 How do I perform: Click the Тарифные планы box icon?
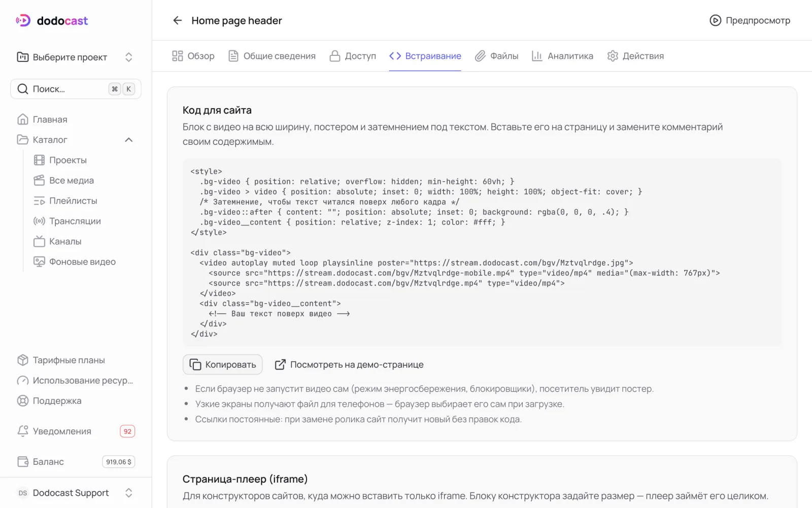23,360
